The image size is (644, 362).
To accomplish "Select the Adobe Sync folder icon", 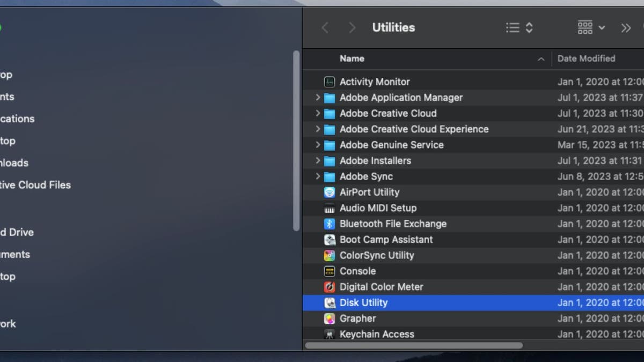I will click(330, 177).
